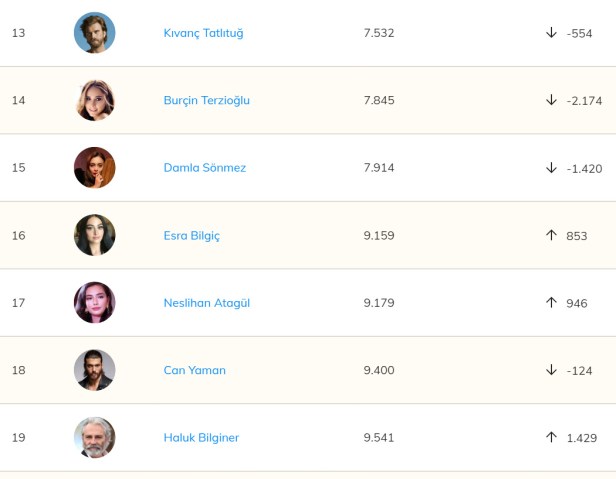Screen dimensions: 616x479
Task: Open Damla Sönmez's profile picture
Action: [x=95, y=168]
